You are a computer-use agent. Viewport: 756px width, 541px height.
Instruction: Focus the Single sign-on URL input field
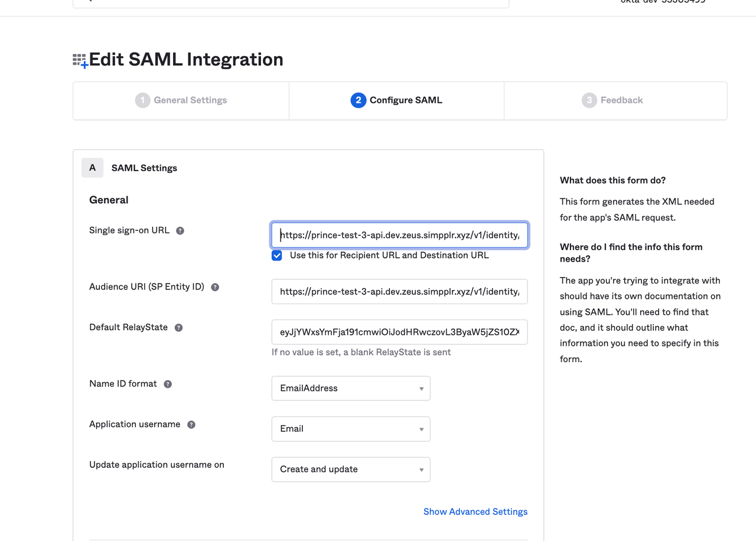tap(399, 235)
